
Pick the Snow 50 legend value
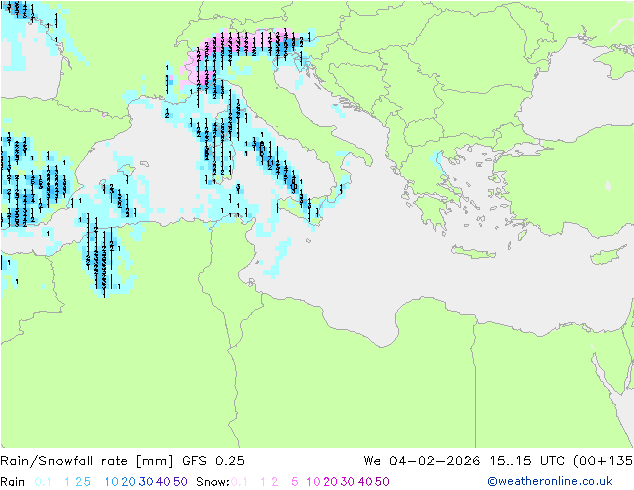pos(382,482)
